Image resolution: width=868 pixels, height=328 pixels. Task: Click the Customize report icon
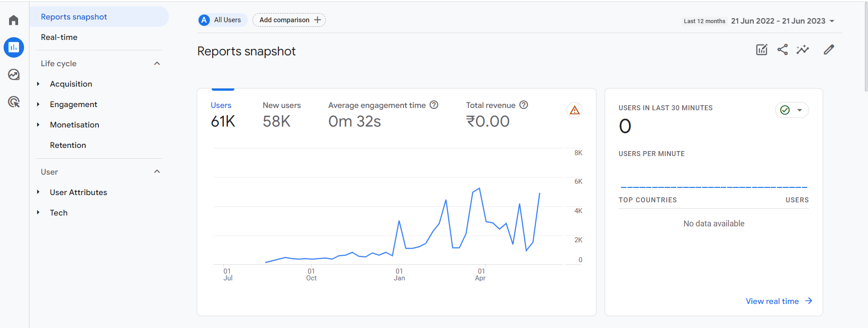click(761, 49)
